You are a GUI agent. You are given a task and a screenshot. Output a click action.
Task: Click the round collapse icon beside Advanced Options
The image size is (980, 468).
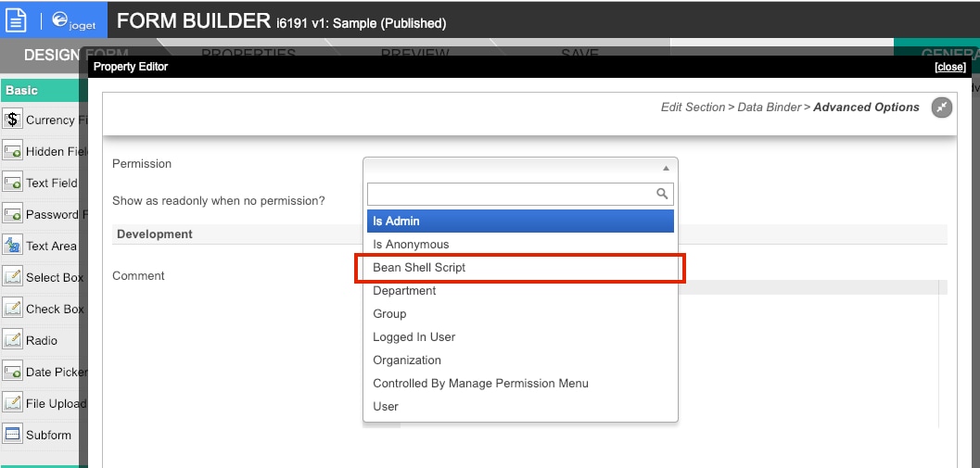pyautogui.click(x=942, y=108)
